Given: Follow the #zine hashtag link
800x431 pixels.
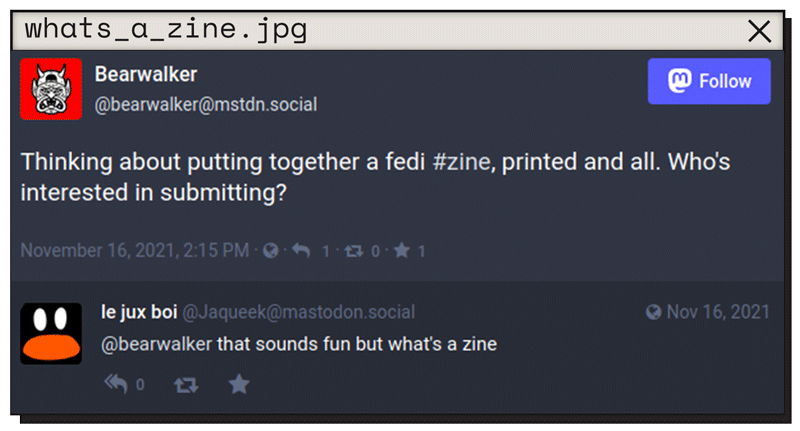Looking at the screenshot, I should (461, 162).
